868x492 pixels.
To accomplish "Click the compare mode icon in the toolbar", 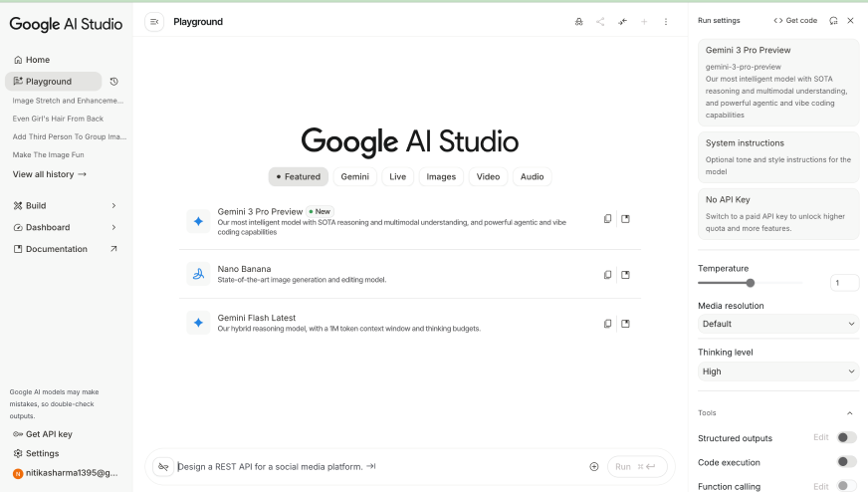I will [622, 22].
